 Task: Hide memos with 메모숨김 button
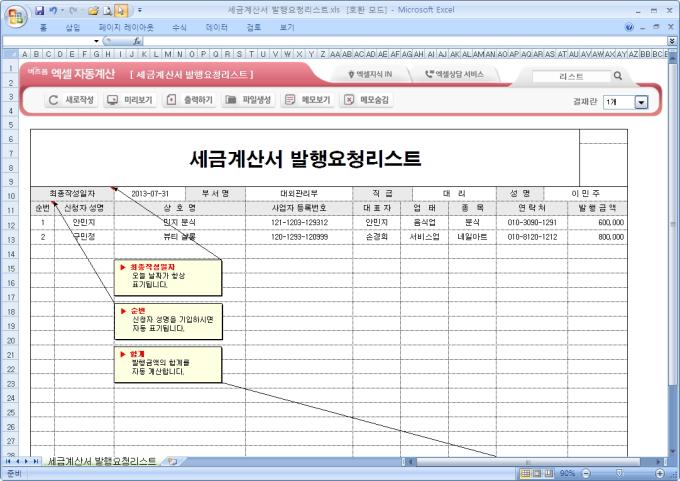coord(366,100)
